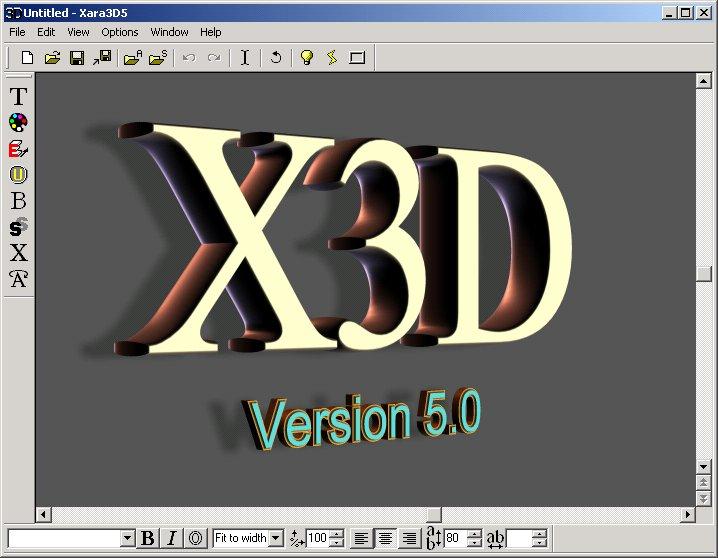This screenshot has height=558, width=718.
Task: Toggle the light bulb lighting icon
Action: click(x=307, y=58)
